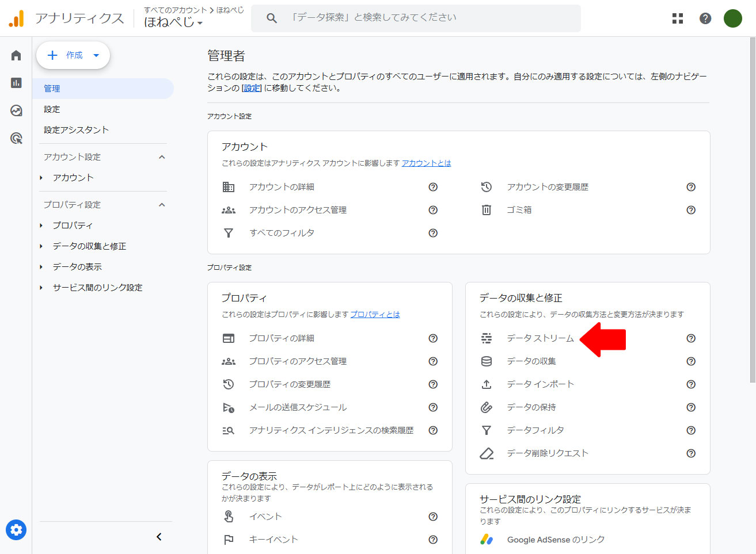Expand サービス間のリンク設定 in the sidebar
This screenshot has height=554, width=756.
[41, 288]
